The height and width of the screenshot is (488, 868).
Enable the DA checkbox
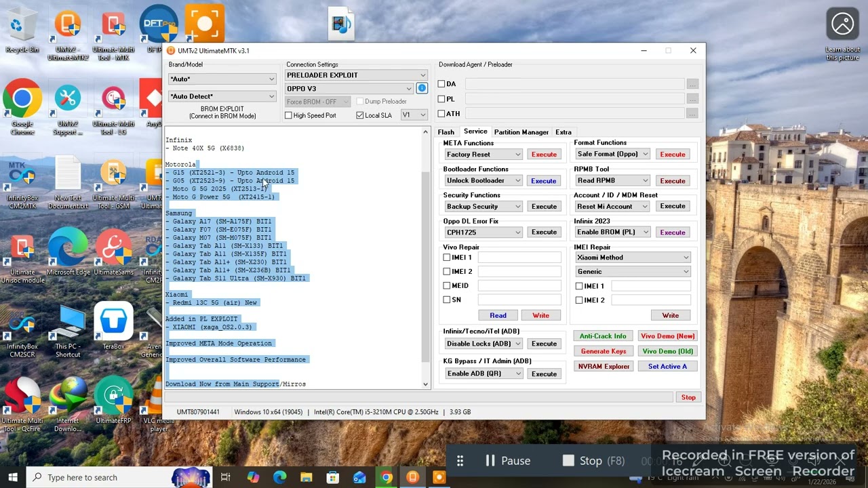[441, 84]
